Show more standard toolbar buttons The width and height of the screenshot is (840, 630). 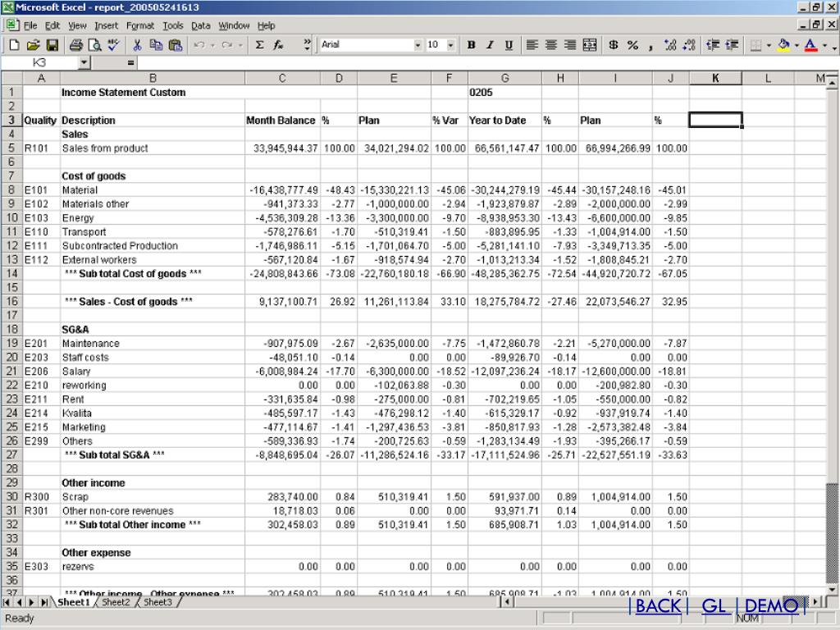307,45
